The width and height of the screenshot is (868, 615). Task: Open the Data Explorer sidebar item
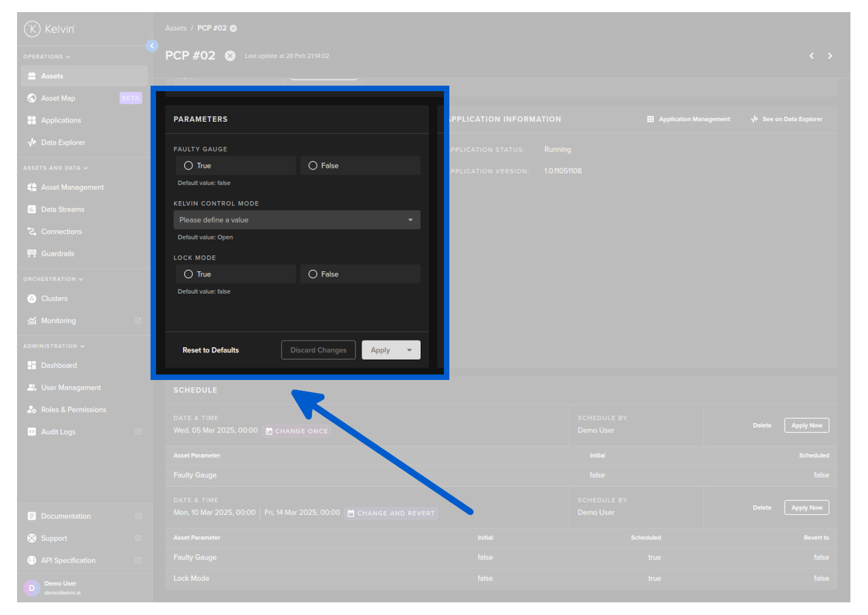tap(63, 143)
